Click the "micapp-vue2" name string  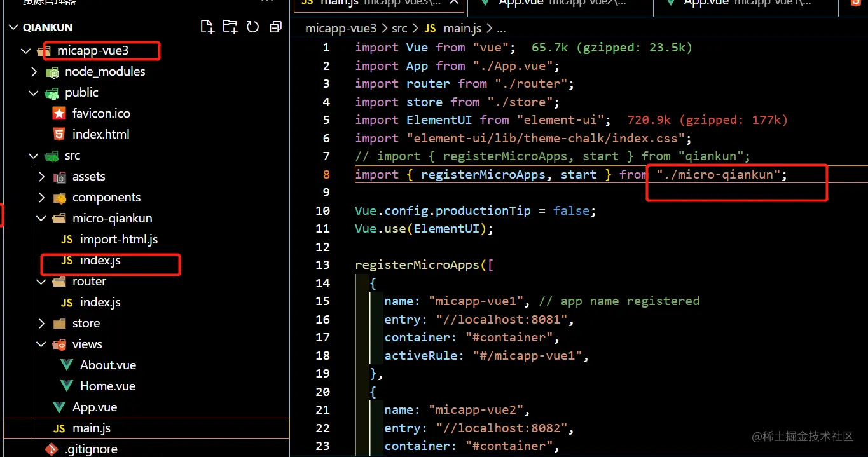click(475, 410)
